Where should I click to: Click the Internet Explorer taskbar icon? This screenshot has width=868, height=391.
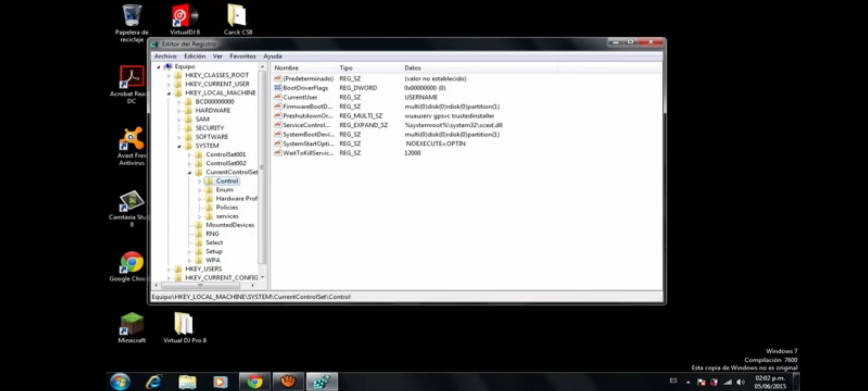(154, 382)
